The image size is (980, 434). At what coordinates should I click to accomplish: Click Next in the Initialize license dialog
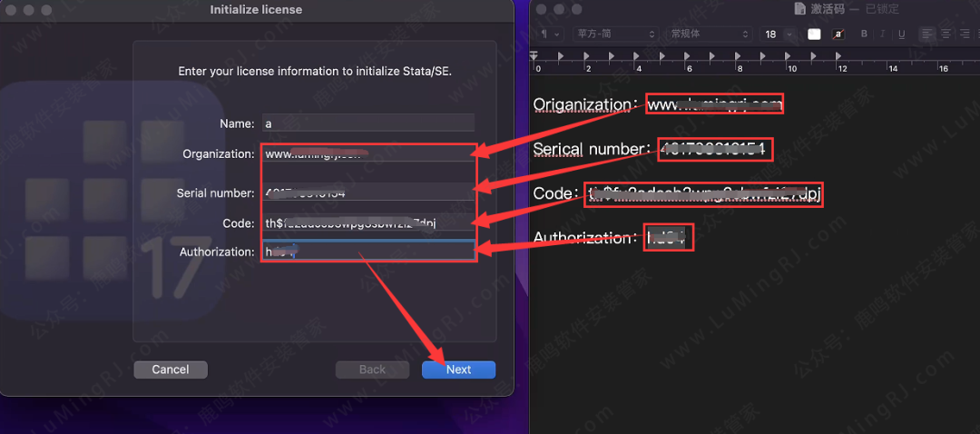pyautogui.click(x=458, y=370)
